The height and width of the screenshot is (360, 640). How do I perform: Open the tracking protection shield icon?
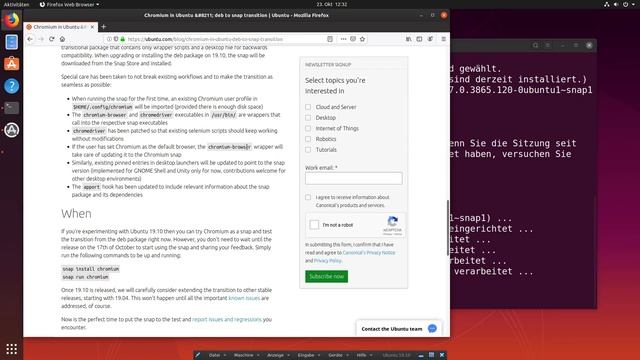tap(116, 39)
